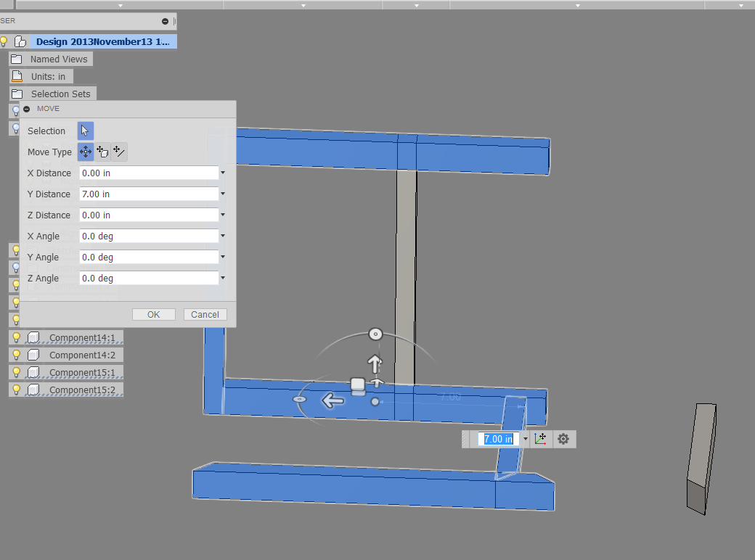Open dropdown beside the floating 7.00 in box
The height and width of the screenshot is (560, 755).
coord(526,439)
